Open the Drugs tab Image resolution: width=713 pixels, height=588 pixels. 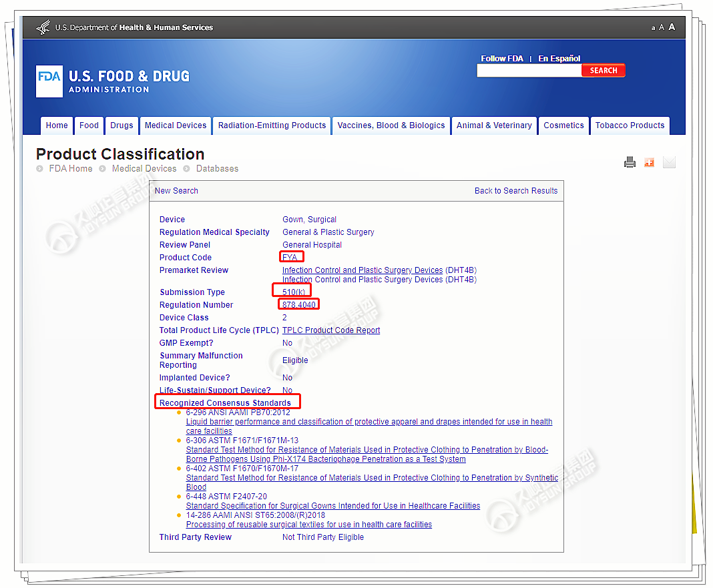click(122, 125)
